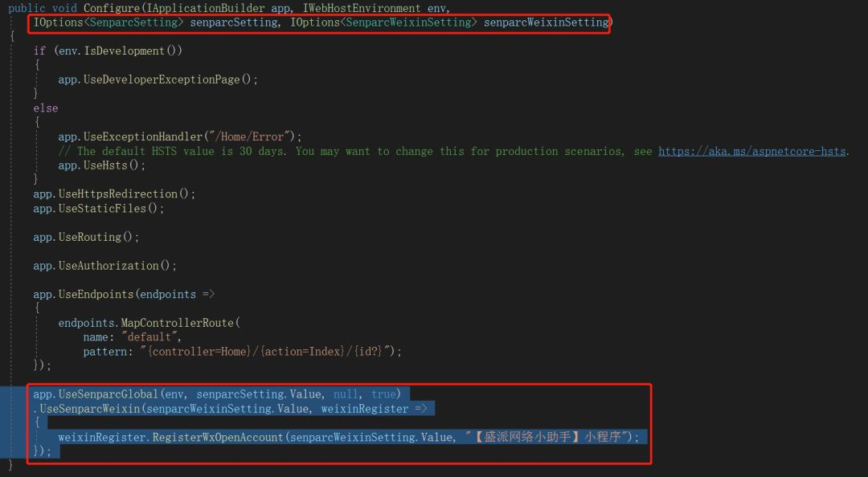Click the 【盛派网络小助手】小程序 string literal

548,437
